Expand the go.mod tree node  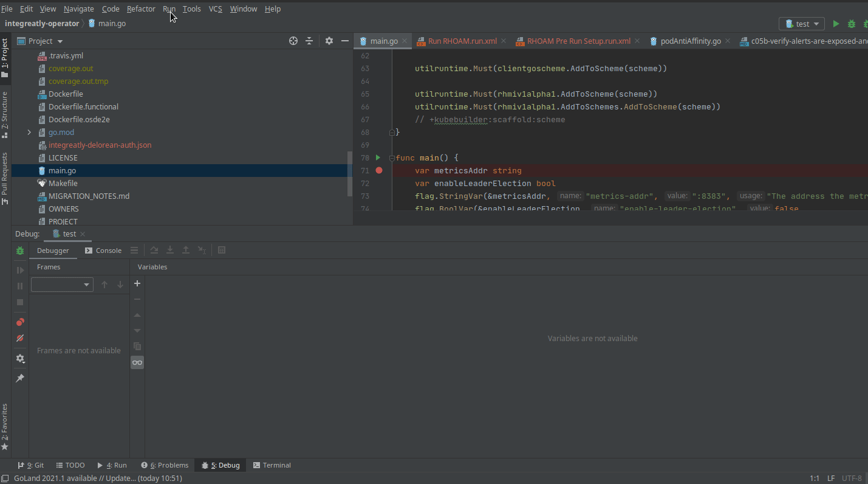[29, 132]
